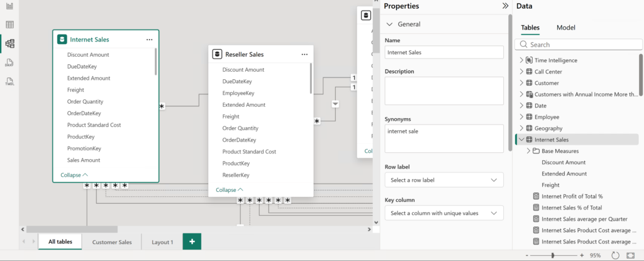Open the Key column dropdown
The image size is (644, 261).
click(x=444, y=213)
